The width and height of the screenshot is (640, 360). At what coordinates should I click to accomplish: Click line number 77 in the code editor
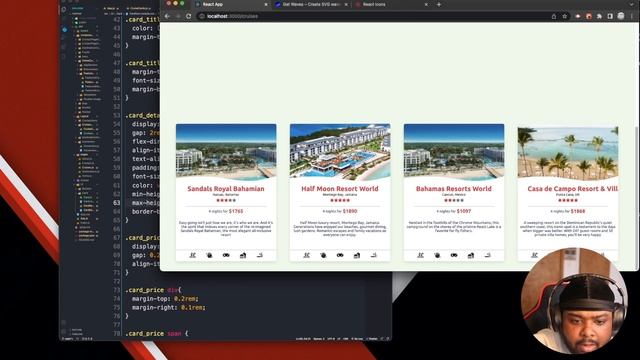pyautogui.click(x=117, y=325)
